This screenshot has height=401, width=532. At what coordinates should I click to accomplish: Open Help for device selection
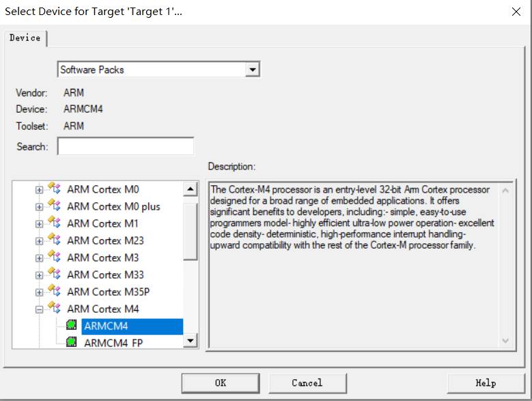point(486,383)
